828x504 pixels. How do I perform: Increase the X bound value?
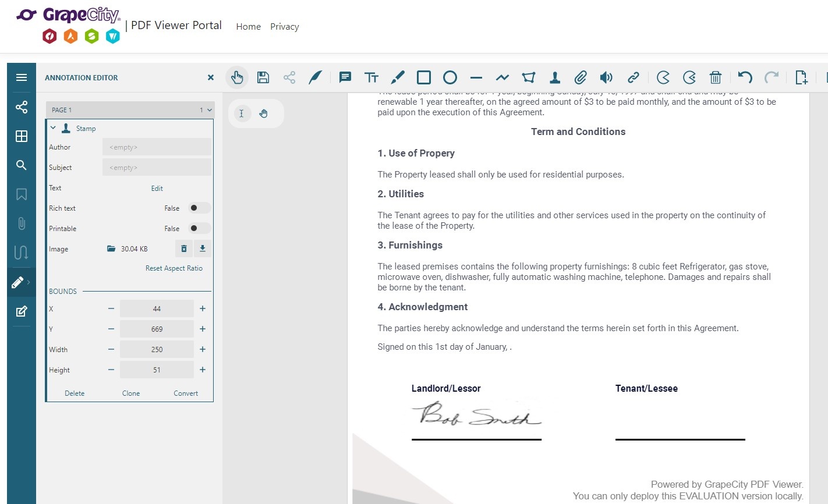(x=203, y=308)
